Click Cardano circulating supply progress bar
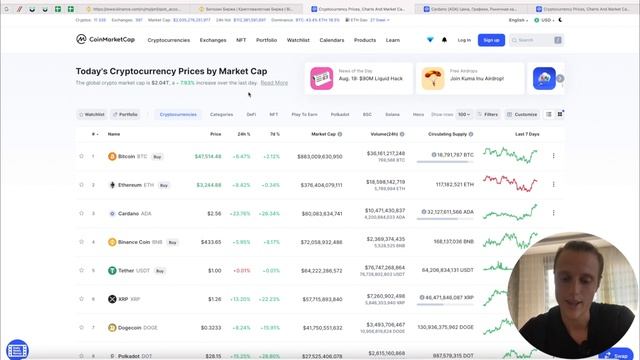 pyautogui.click(x=445, y=219)
